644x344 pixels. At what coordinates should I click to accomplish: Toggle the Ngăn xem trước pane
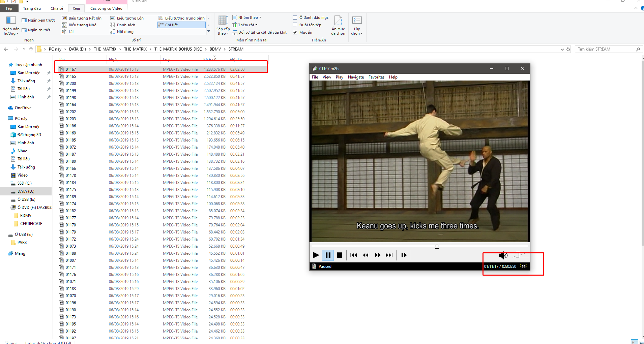(38, 20)
